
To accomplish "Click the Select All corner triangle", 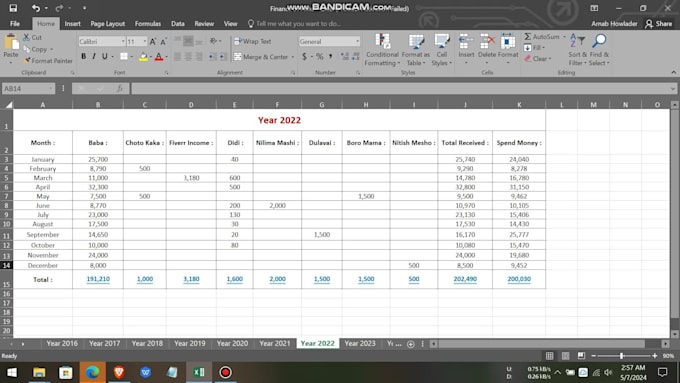I will 8,105.
